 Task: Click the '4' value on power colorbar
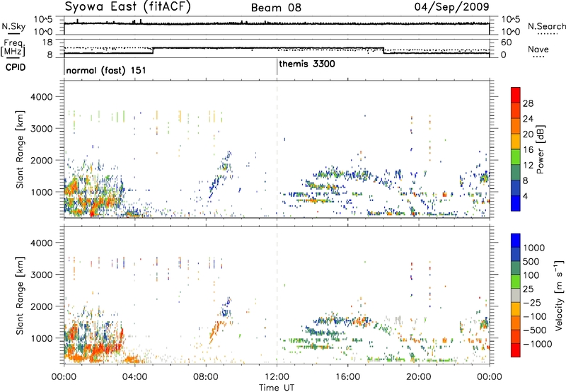point(526,196)
